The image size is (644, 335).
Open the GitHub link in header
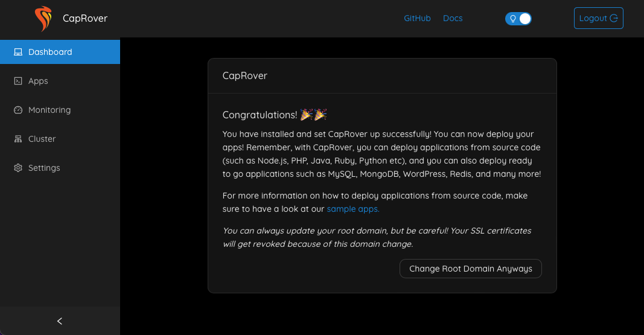tap(417, 18)
